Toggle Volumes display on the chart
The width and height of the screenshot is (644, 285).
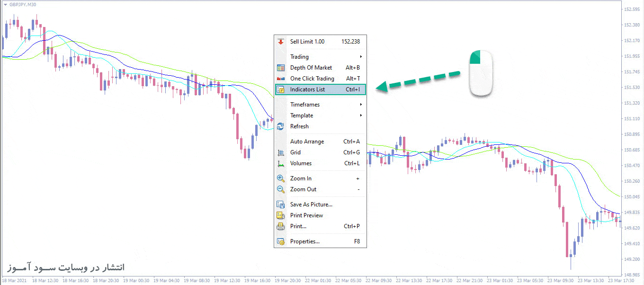[x=301, y=163]
